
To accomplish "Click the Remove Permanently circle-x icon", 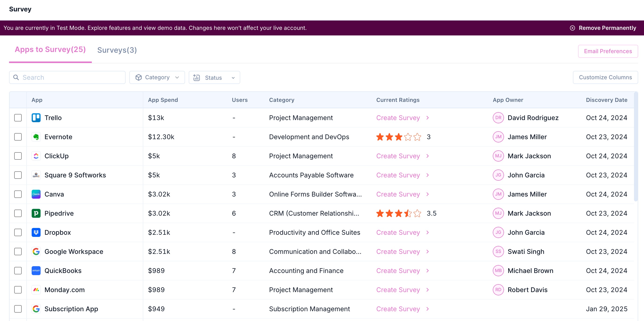I will point(572,28).
